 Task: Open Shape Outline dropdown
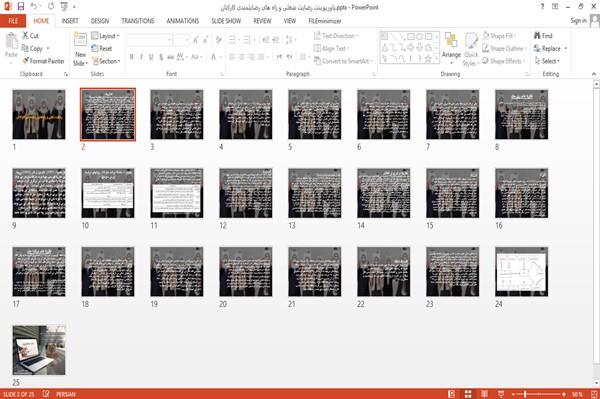505,48
